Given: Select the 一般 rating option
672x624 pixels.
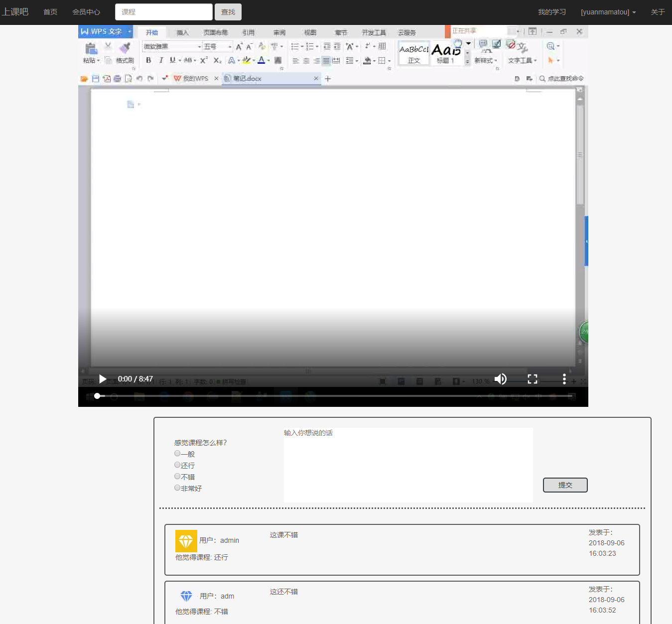Looking at the screenshot, I should click(x=177, y=454).
